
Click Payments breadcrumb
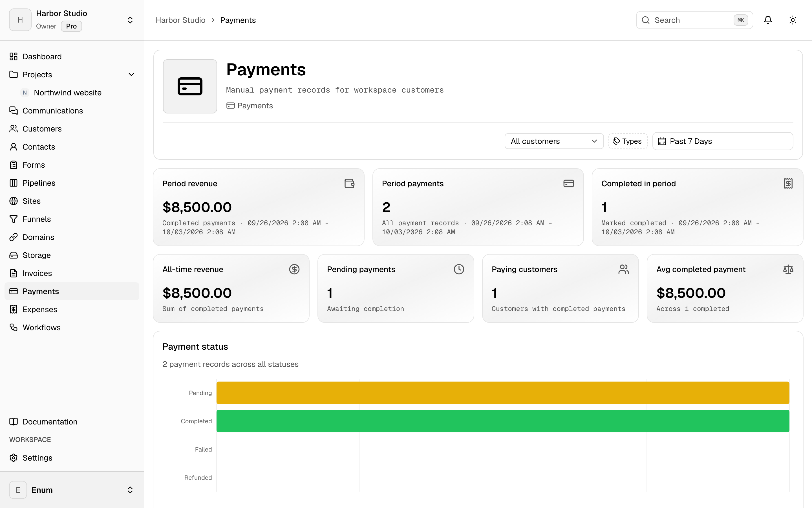point(238,20)
